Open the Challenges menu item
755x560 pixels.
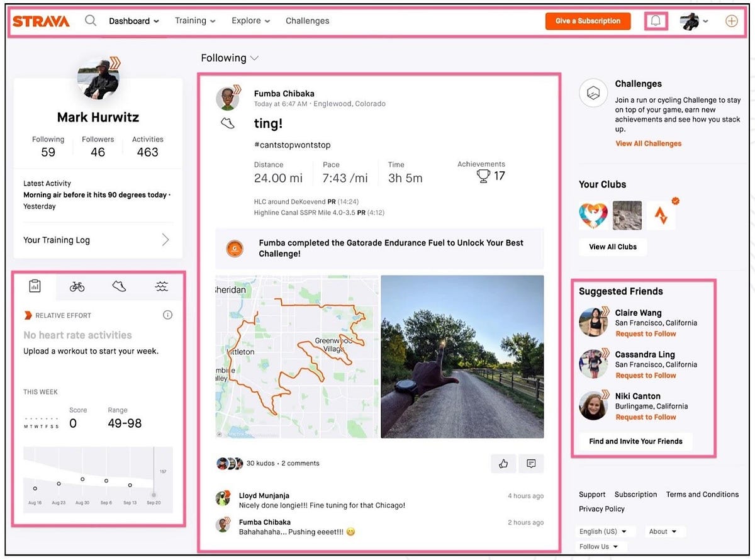tap(307, 21)
